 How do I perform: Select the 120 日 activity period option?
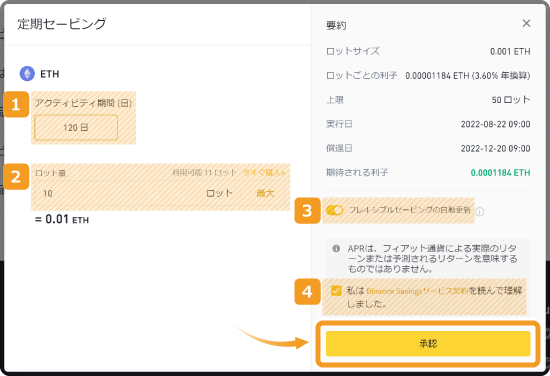point(76,128)
